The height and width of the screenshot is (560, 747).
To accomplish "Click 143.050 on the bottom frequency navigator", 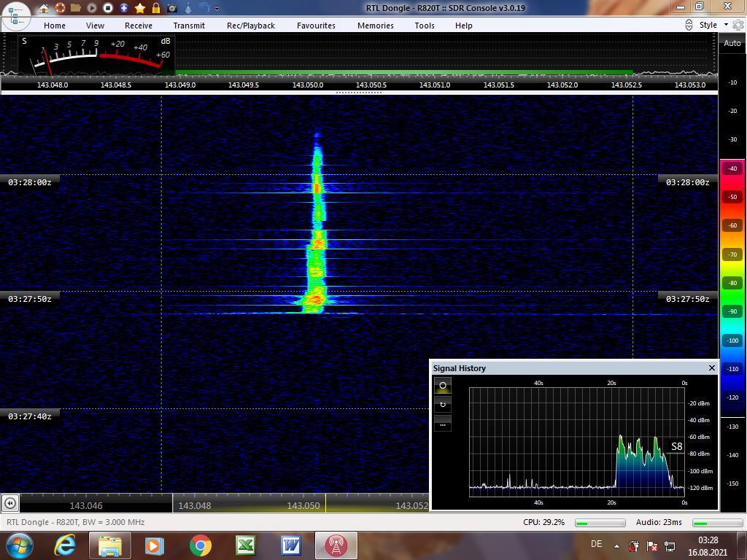I will click(303, 506).
